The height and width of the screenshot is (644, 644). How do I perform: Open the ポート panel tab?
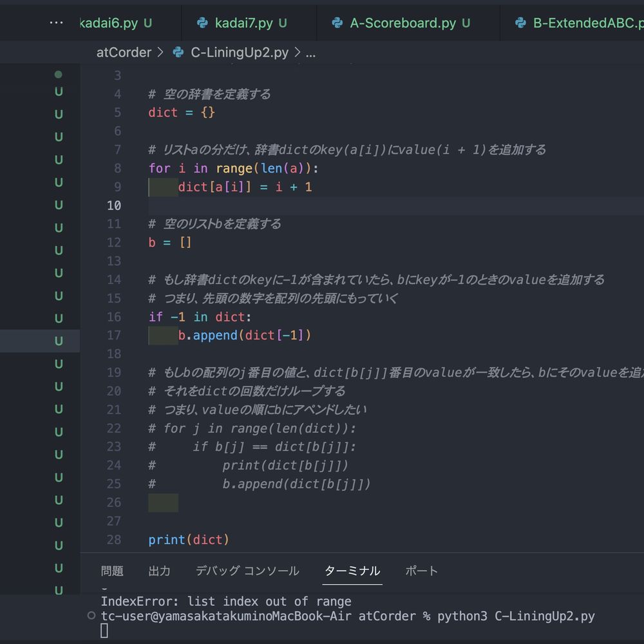tap(421, 571)
